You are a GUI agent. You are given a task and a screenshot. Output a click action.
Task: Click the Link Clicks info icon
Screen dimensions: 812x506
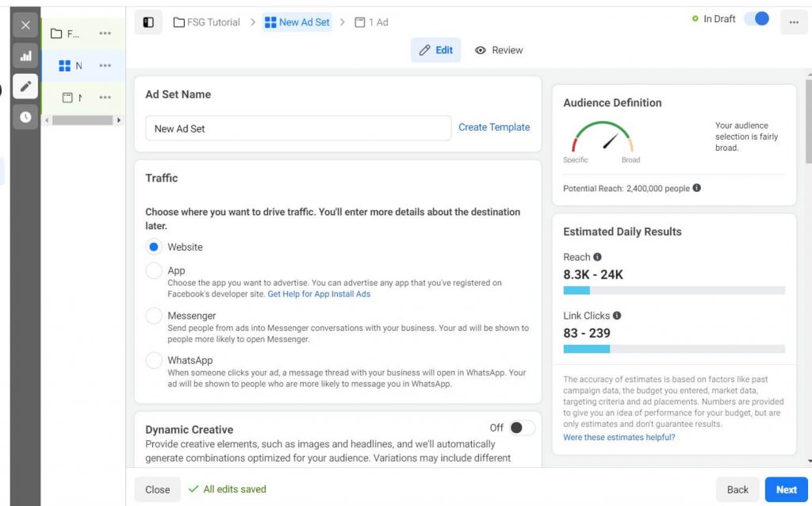pos(617,316)
